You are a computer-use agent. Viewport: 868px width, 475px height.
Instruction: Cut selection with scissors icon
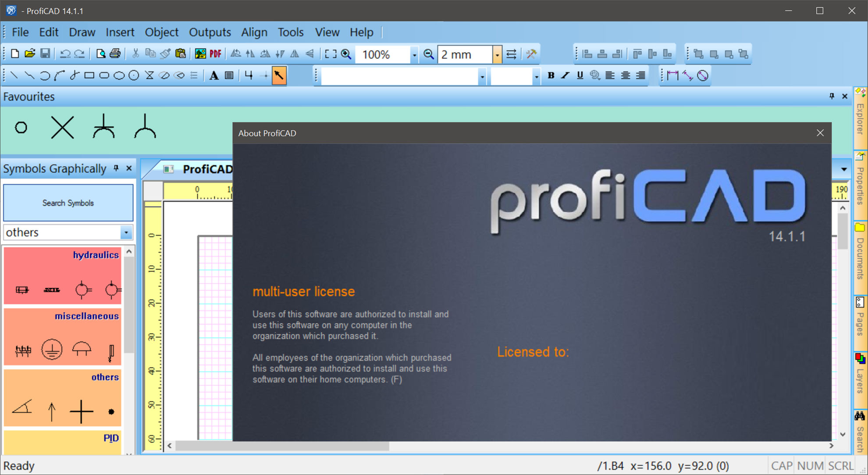click(x=135, y=54)
